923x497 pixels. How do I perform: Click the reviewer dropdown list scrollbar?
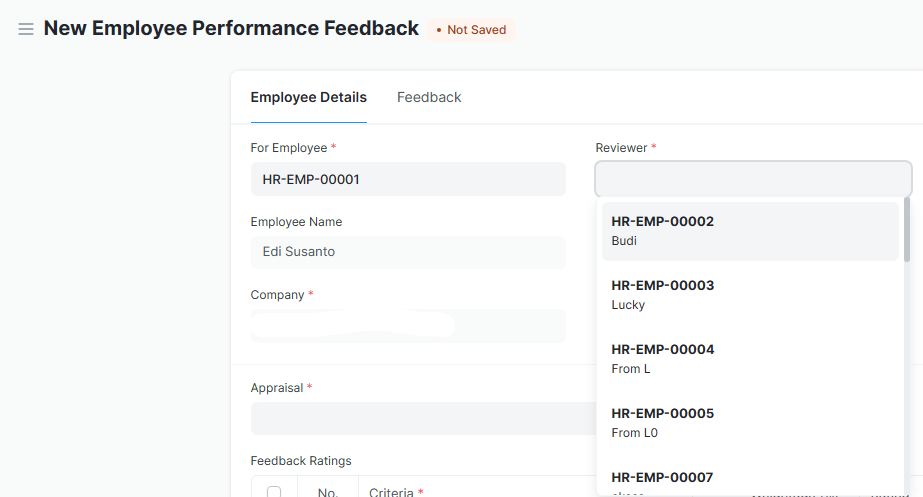(x=907, y=230)
